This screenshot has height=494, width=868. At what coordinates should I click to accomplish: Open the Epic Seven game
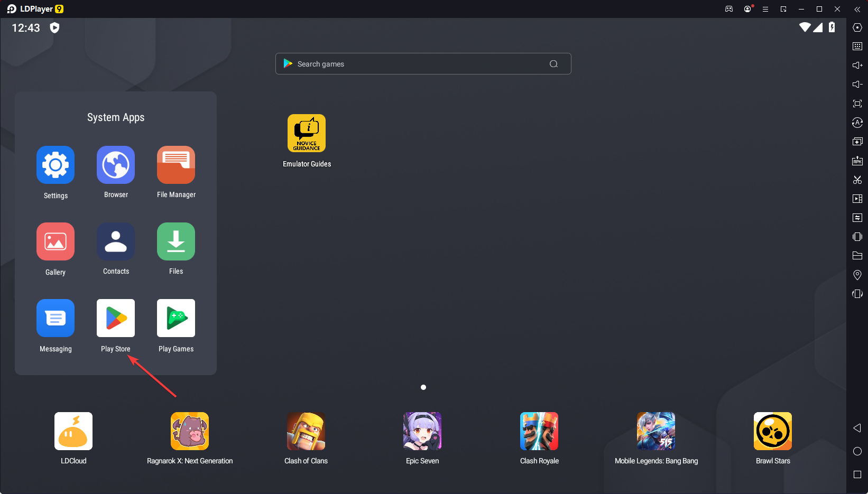(x=422, y=431)
